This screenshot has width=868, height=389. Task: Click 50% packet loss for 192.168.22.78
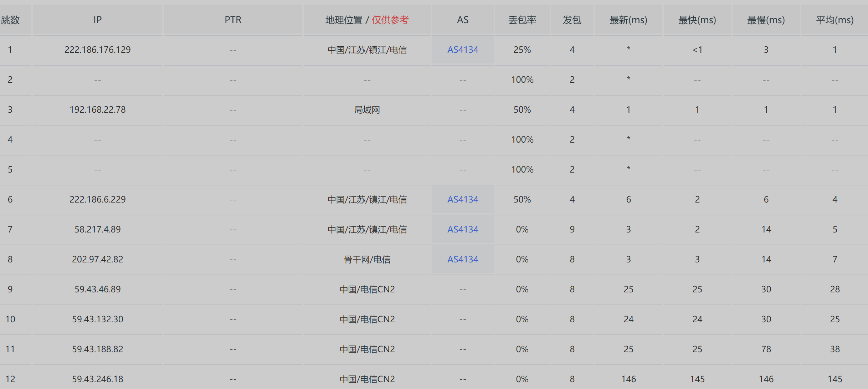[x=522, y=109]
